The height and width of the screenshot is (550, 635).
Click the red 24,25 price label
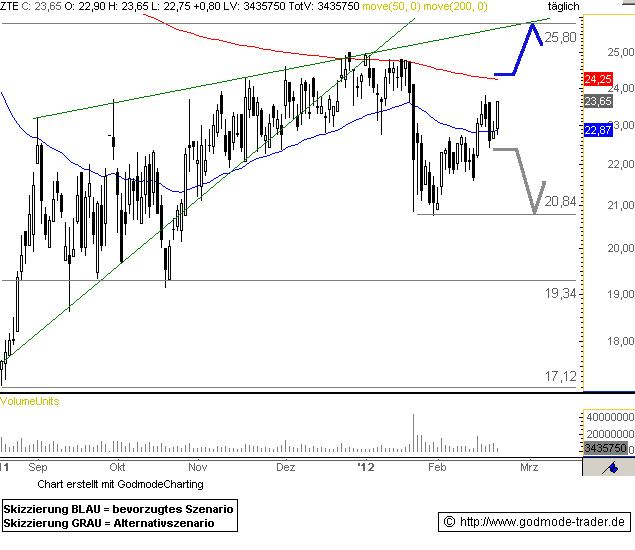click(x=598, y=79)
